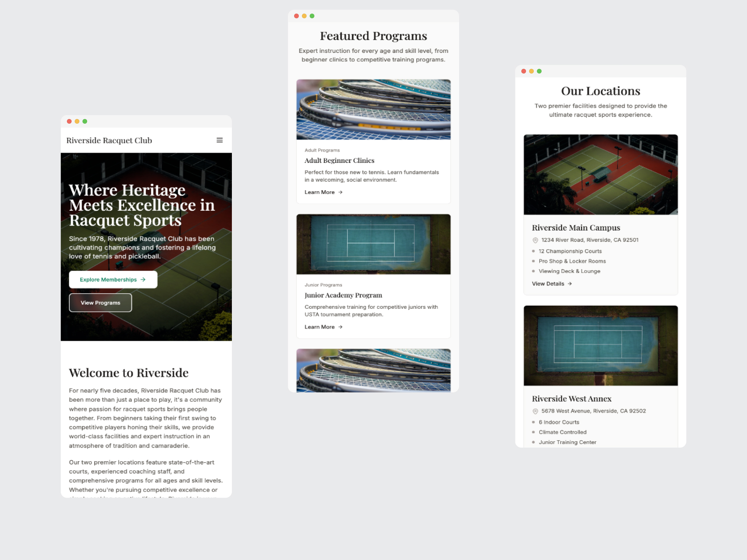Click the green dot on the middle window

click(x=312, y=16)
